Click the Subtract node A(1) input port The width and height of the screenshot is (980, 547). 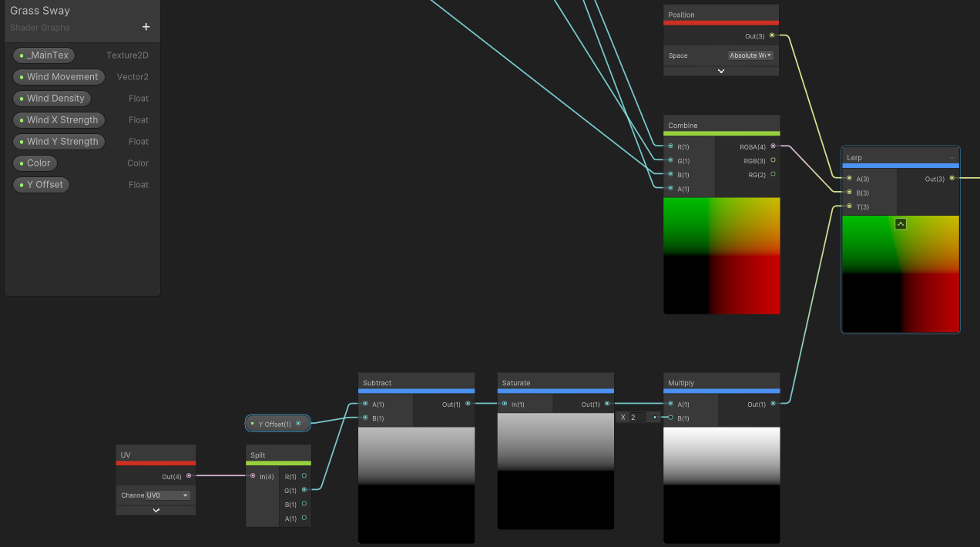pyautogui.click(x=365, y=404)
